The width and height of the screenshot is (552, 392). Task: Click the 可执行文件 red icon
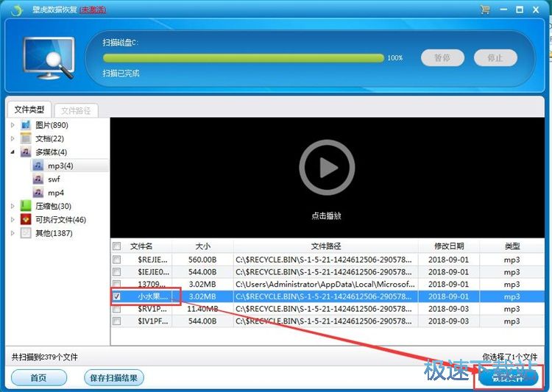[x=26, y=220]
